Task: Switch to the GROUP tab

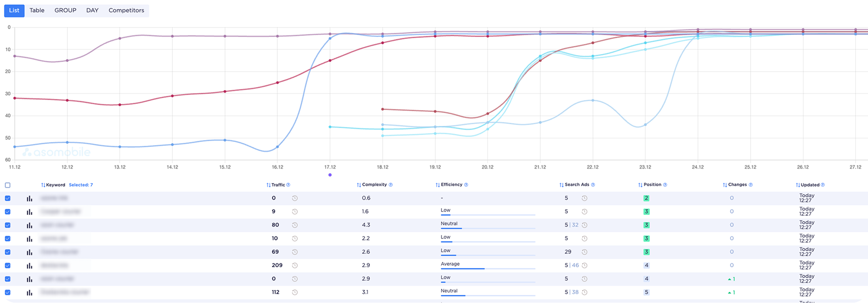Action: click(x=65, y=10)
